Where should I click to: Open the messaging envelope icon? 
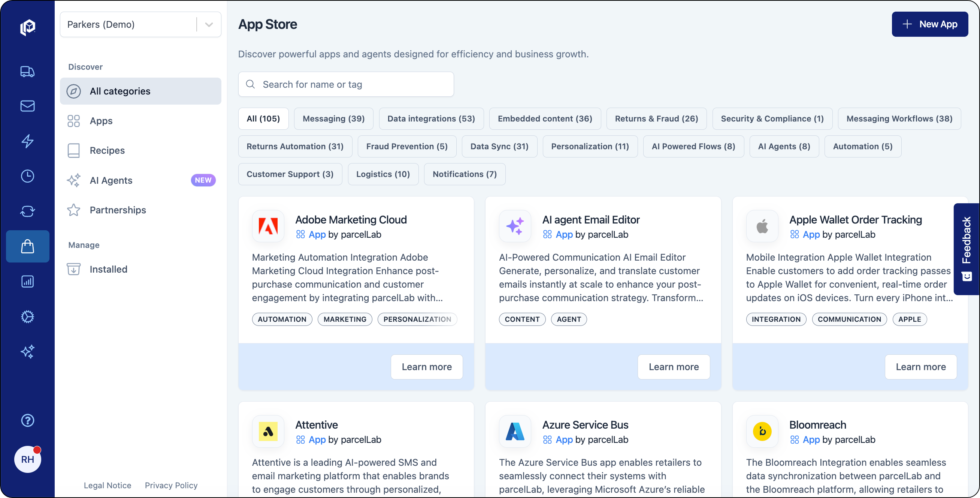pyautogui.click(x=27, y=106)
